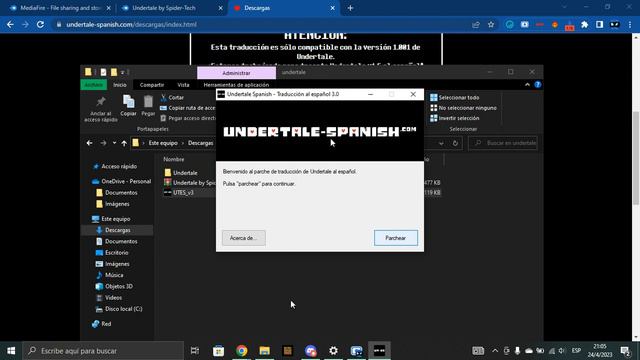
Task: Expand the address bar history dropdown
Action: tap(441, 143)
